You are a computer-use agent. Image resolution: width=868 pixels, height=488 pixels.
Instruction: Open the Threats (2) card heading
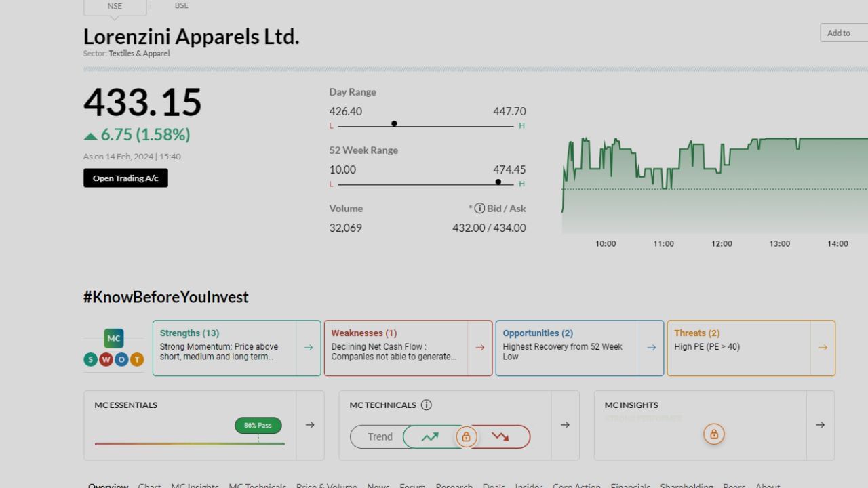tap(697, 333)
